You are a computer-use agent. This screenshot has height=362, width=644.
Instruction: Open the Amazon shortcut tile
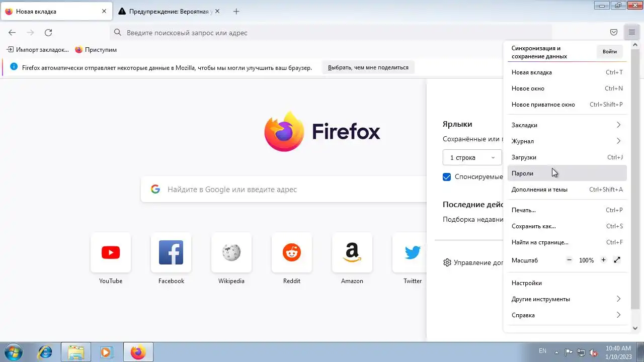tap(352, 252)
